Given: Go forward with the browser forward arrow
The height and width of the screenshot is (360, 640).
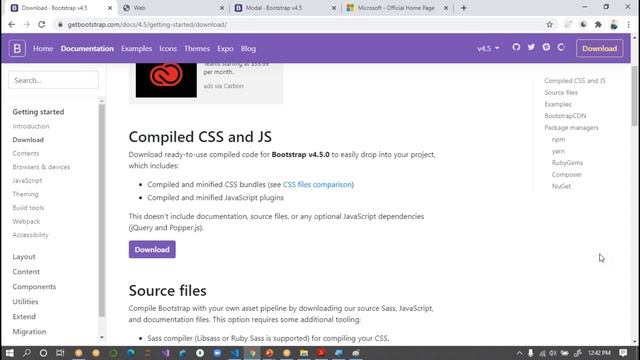Looking at the screenshot, I should pos(27,24).
